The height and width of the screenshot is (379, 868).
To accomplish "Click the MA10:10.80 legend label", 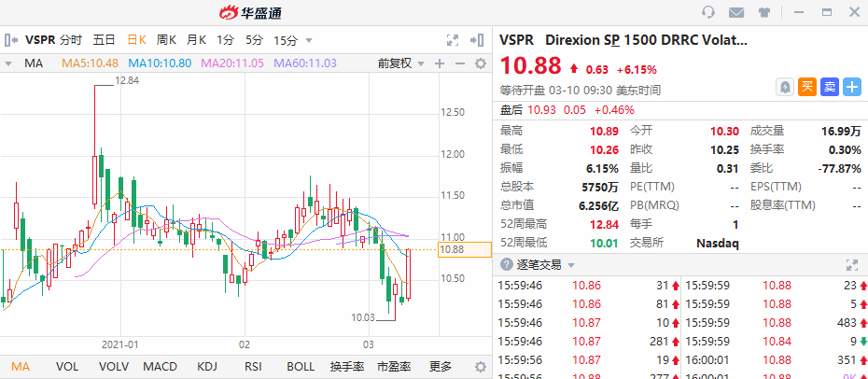I will pyautogui.click(x=160, y=63).
